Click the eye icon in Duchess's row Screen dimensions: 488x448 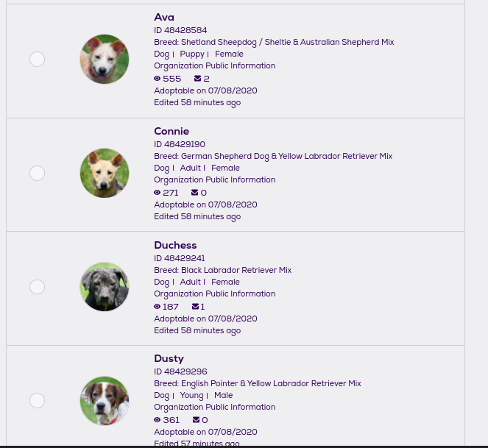click(x=158, y=307)
